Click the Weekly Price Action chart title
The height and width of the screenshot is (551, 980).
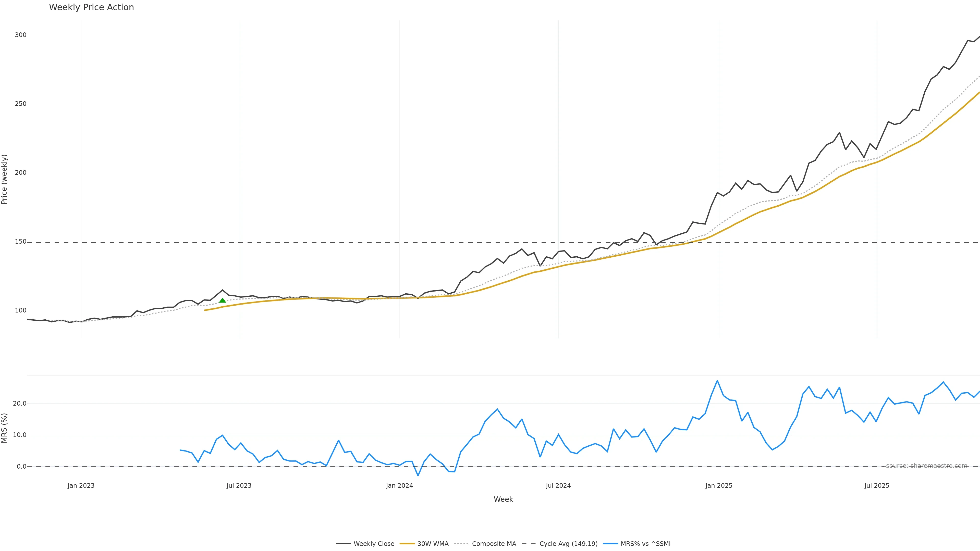click(x=91, y=7)
